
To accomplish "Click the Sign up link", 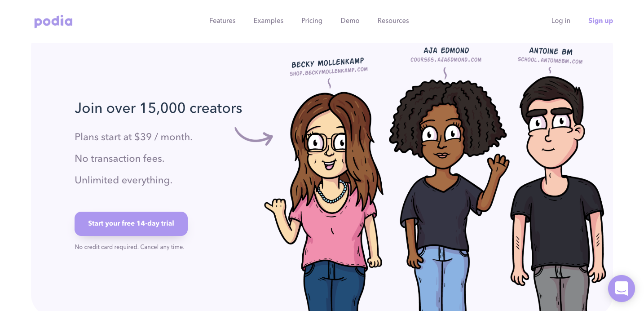I will 601,21.
